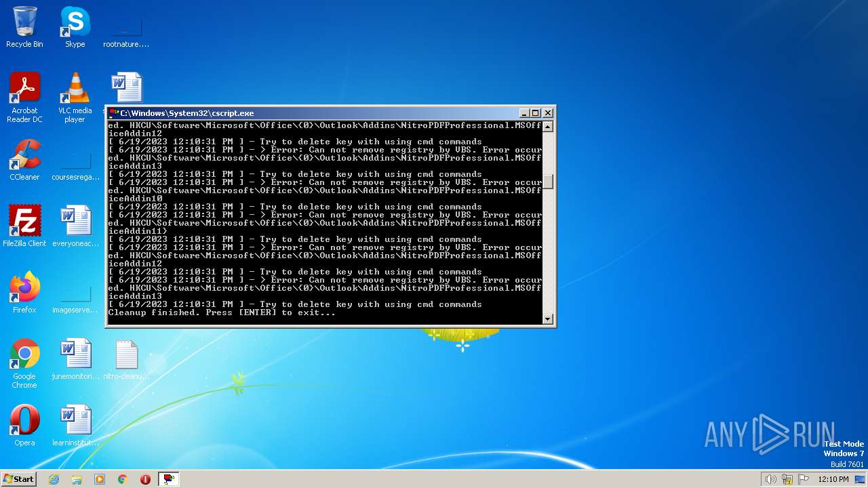
Task: Open the Skype desktop shortcut
Action: [75, 27]
